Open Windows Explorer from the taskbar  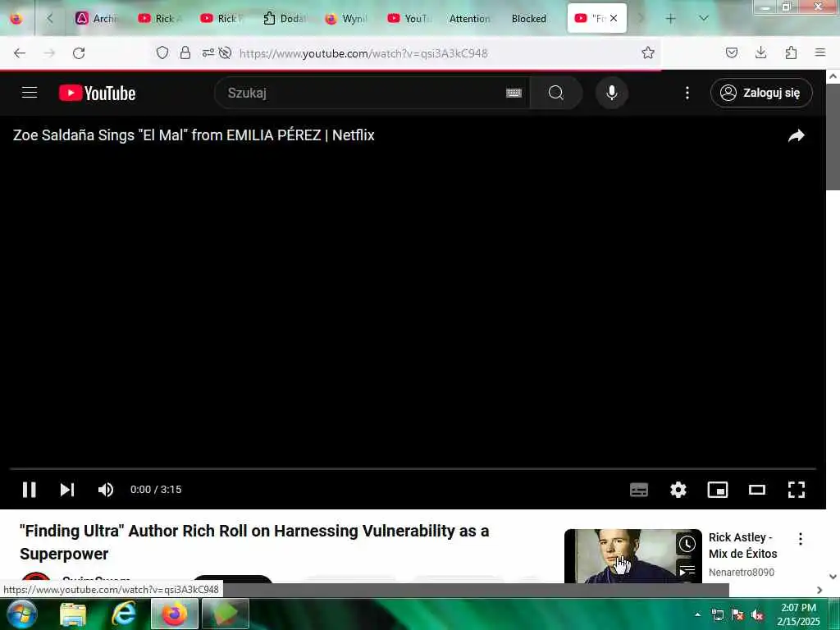pos(73,614)
